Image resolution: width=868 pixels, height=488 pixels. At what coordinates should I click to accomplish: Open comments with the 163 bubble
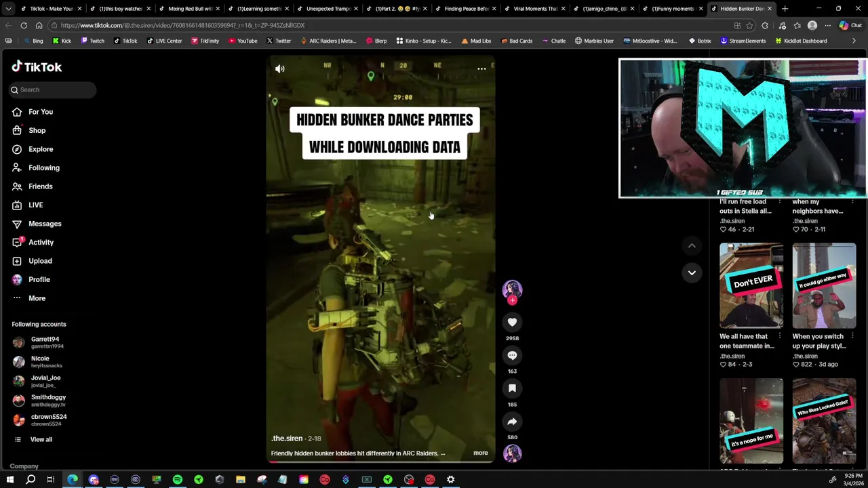512,355
